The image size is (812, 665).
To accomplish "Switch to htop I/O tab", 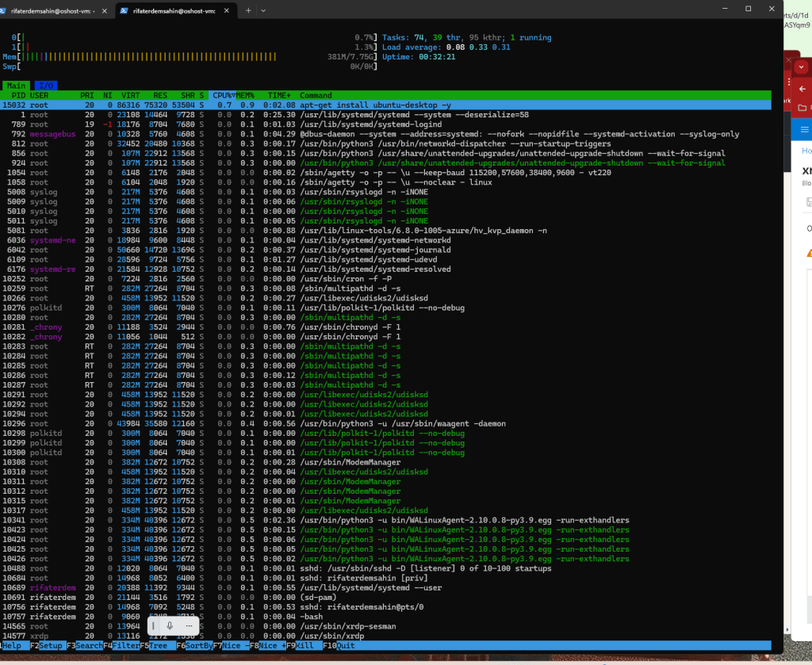I will point(46,86).
